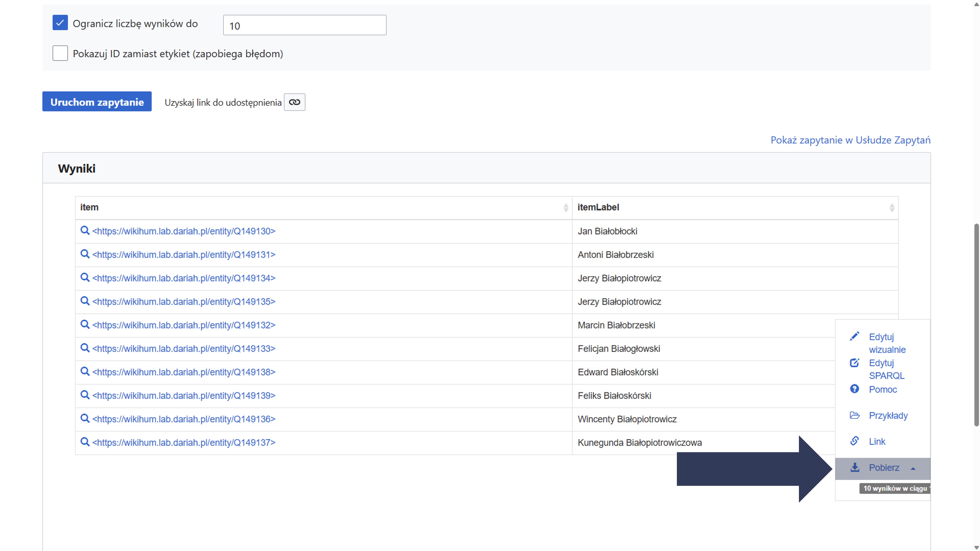Viewport: 980px width, 551px height.
Task: Click the share link chain icon button
Action: tap(294, 102)
